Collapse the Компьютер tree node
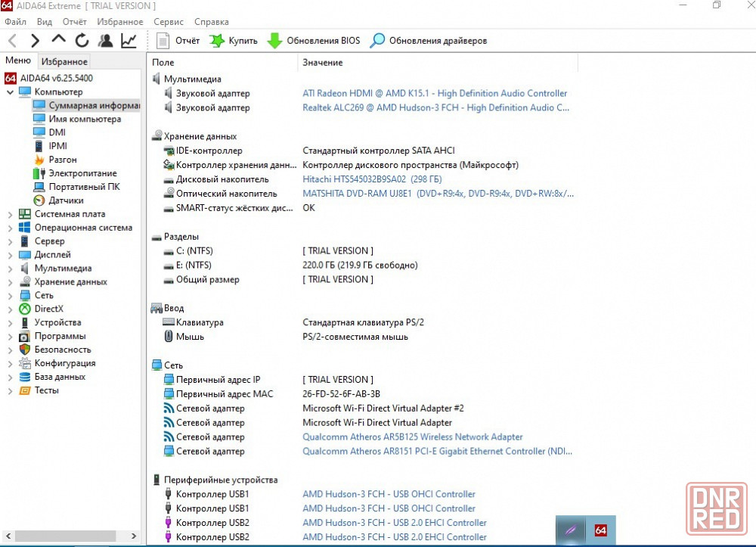Viewport: 756px width, 547px height. (10, 92)
